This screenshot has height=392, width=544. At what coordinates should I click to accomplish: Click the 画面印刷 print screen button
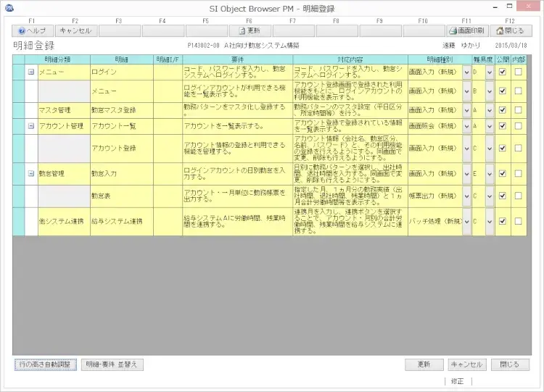tap(466, 31)
